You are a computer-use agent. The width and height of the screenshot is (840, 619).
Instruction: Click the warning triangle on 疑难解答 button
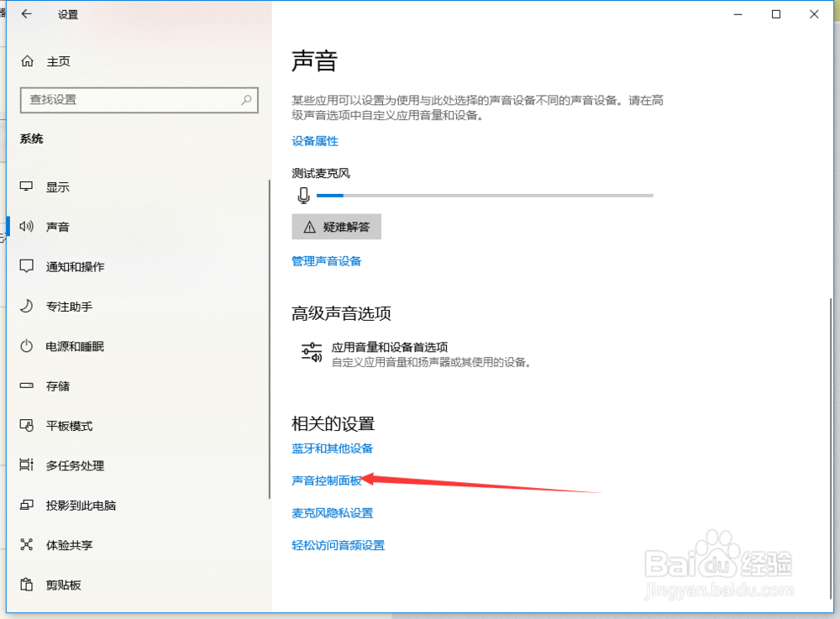tap(310, 228)
